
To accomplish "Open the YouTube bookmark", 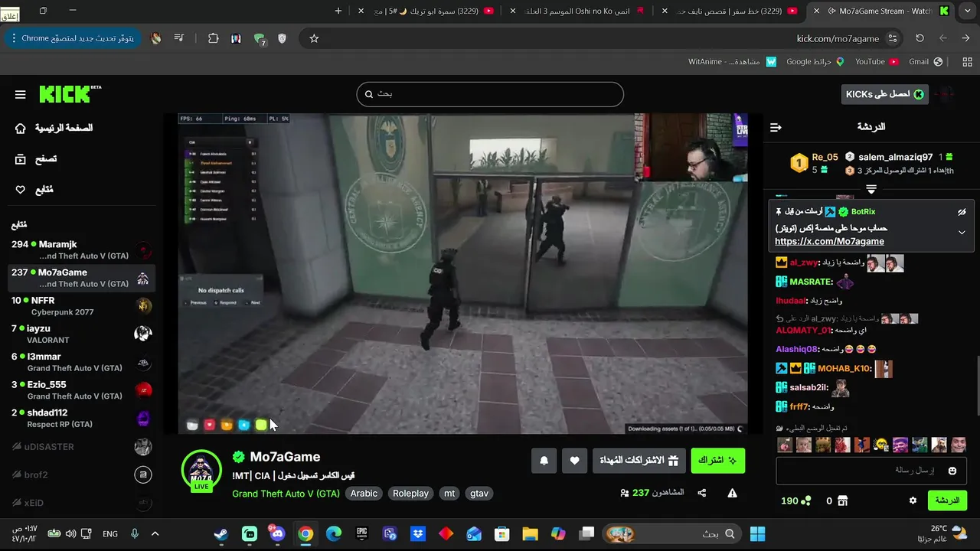I will coord(877,62).
